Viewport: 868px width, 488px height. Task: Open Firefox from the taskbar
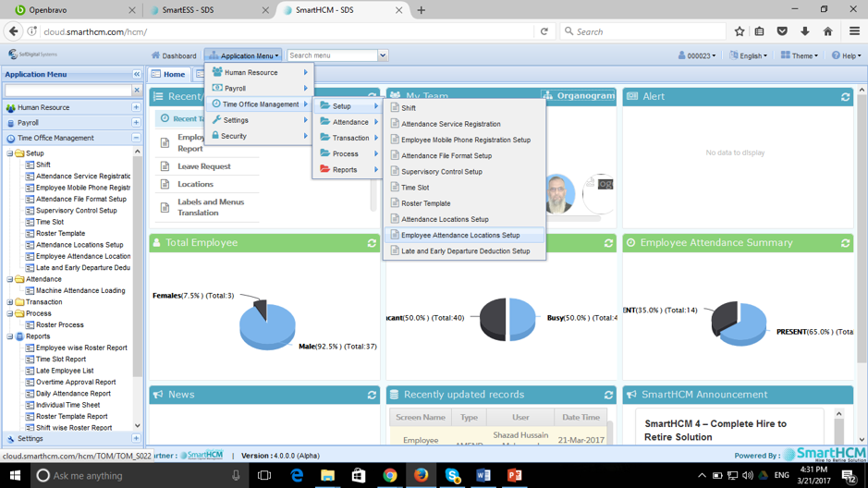coord(421,475)
